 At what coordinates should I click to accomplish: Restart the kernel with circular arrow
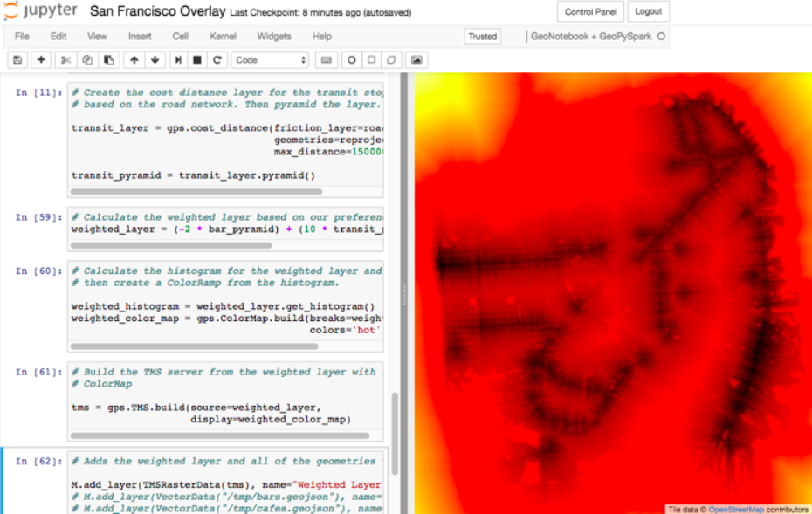217,60
